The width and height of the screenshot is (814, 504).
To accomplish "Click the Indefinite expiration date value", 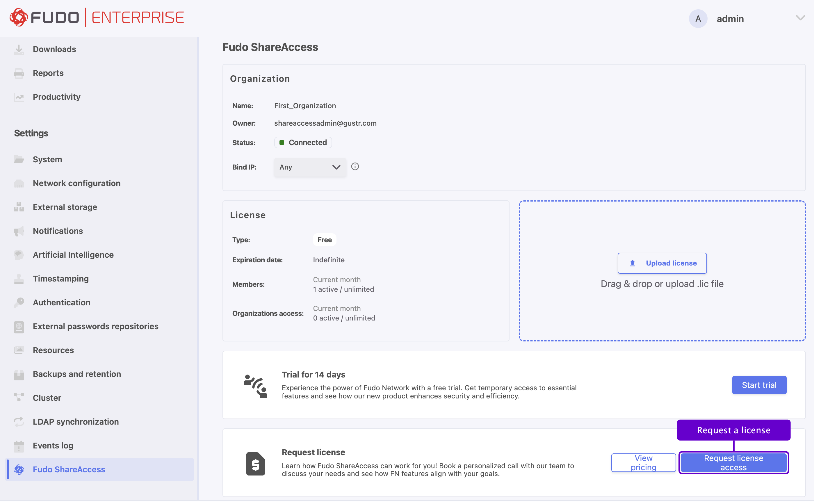I will 329,260.
